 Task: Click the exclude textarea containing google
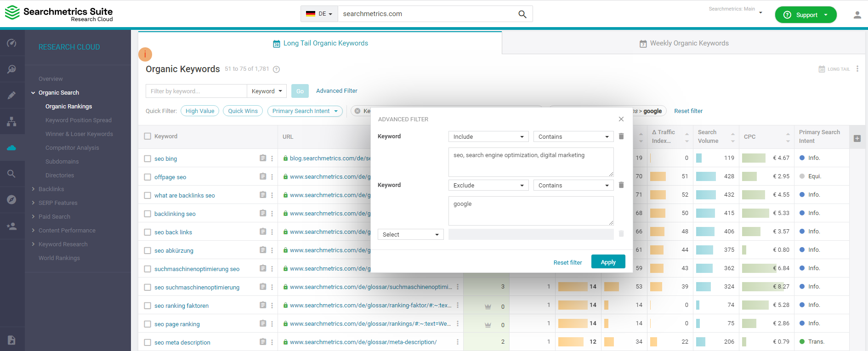point(531,211)
